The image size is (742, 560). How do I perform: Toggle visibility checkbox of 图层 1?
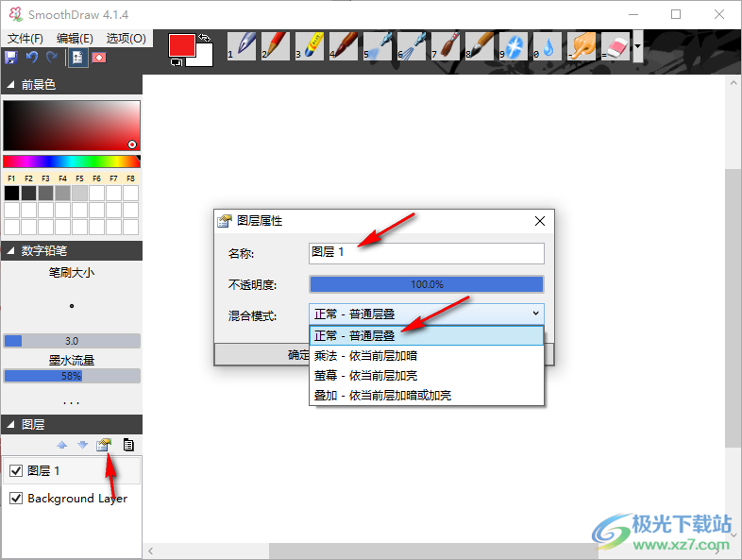16,470
